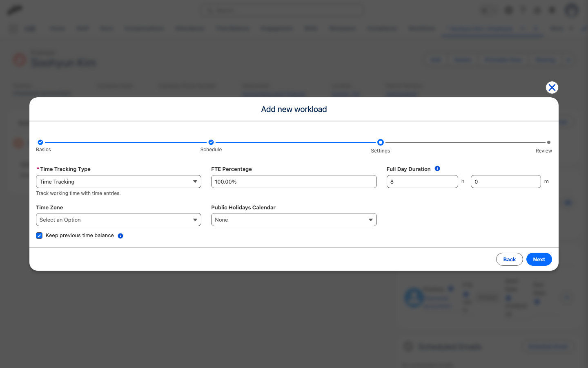Click the Full Day Duration hours field
The width and height of the screenshot is (588, 368).
tap(422, 182)
